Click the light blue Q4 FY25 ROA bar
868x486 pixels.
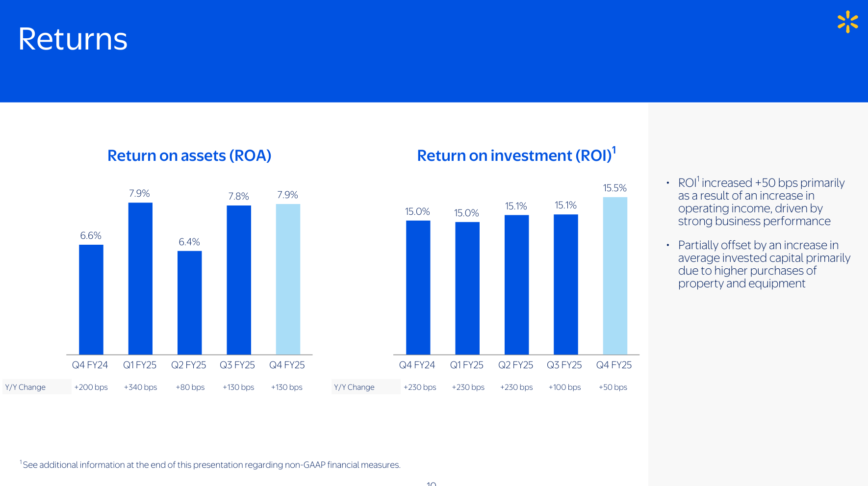[288, 279]
